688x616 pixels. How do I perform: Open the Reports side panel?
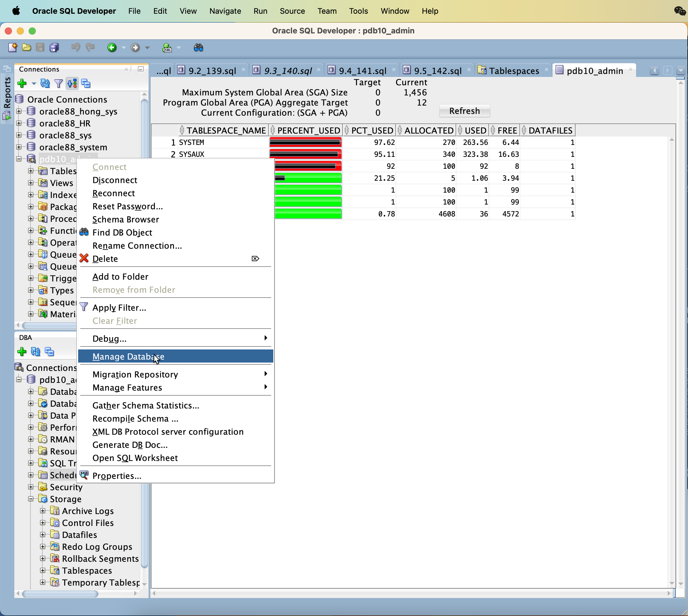pyautogui.click(x=7, y=98)
